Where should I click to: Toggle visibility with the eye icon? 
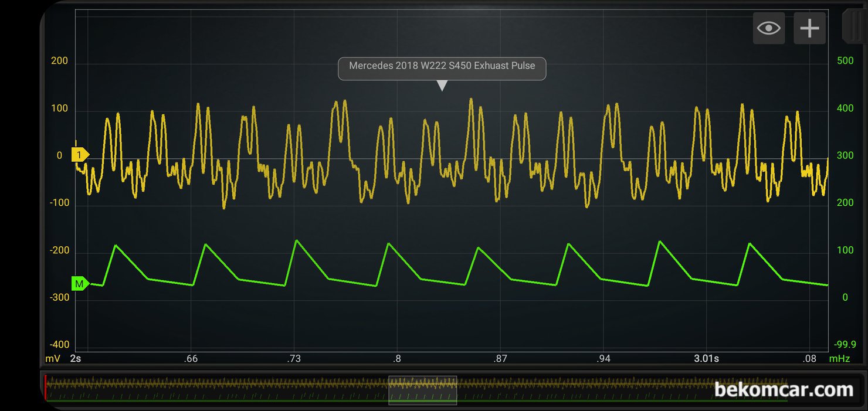pyautogui.click(x=768, y=28)
